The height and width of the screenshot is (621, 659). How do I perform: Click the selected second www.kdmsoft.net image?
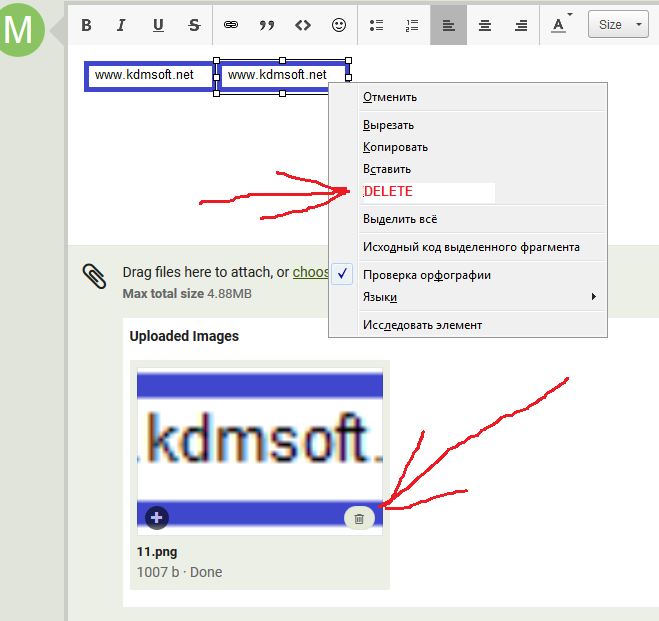click(x=282, y=76)
